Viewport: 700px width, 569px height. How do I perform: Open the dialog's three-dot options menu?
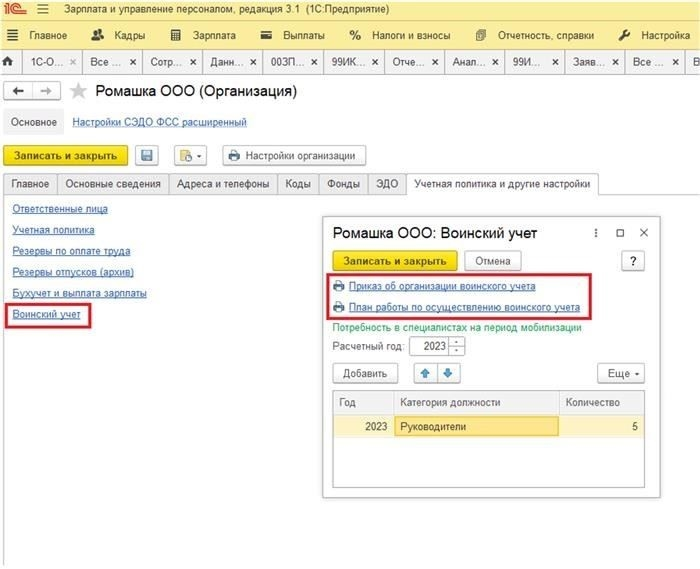point(596,233)
